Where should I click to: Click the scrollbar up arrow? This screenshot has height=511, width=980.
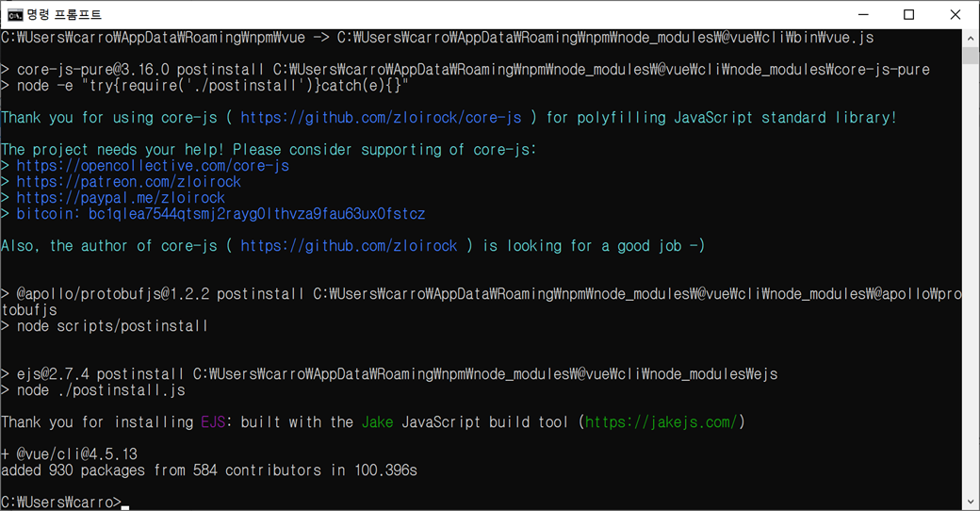[x=971, y=38]
